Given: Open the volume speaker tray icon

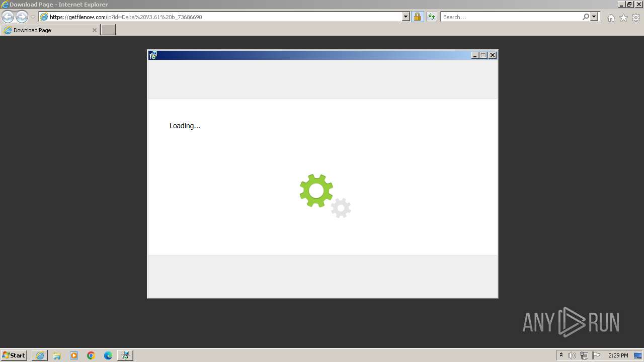Looking at the screenshot, I should tap(572, 355).
